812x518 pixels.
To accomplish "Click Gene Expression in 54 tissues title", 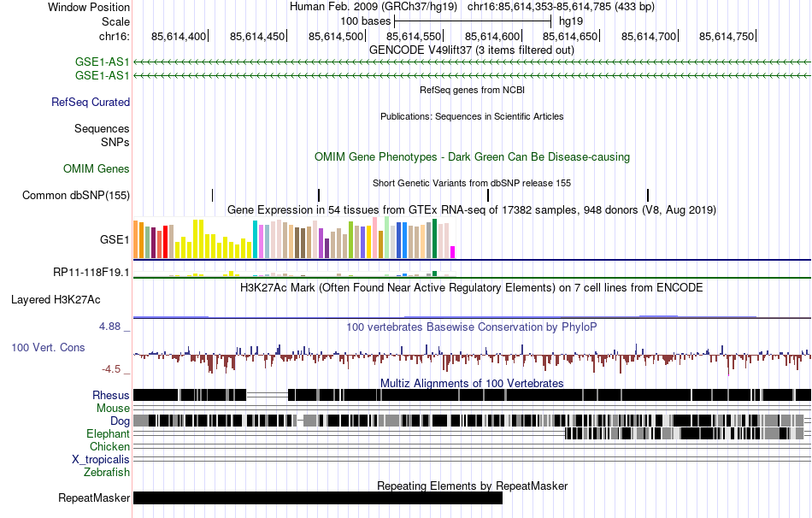I will tap(472, 209).
